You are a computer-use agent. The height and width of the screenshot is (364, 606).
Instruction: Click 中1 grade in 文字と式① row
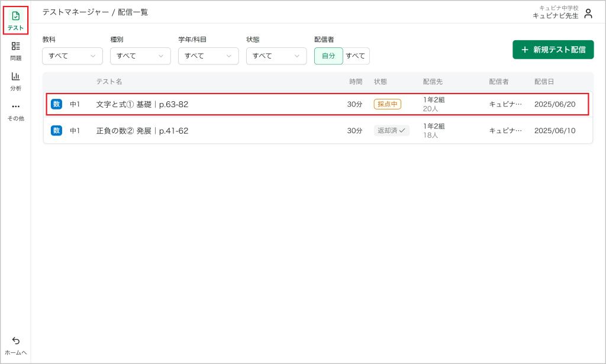pyautogui.click(x=75, y=104)
